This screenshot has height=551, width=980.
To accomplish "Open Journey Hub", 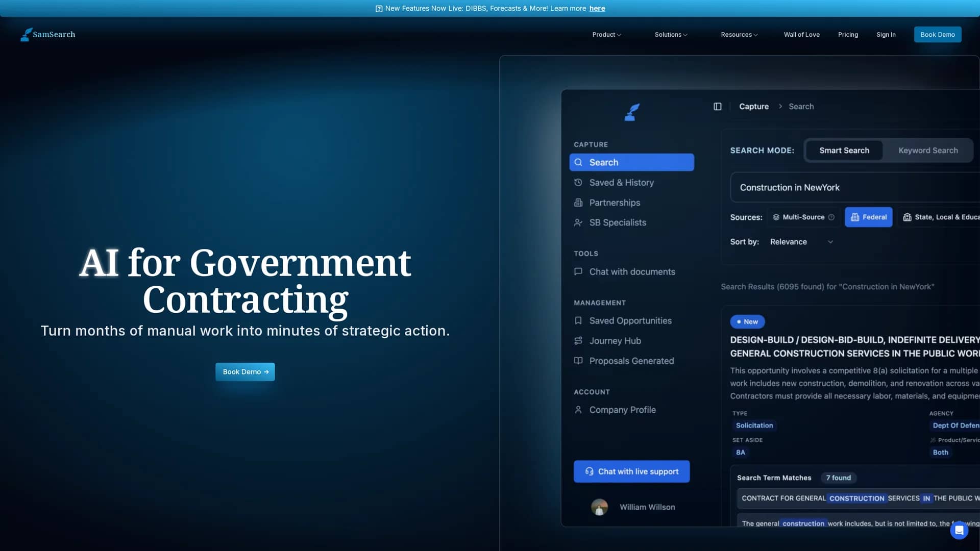I will point(631,341).
